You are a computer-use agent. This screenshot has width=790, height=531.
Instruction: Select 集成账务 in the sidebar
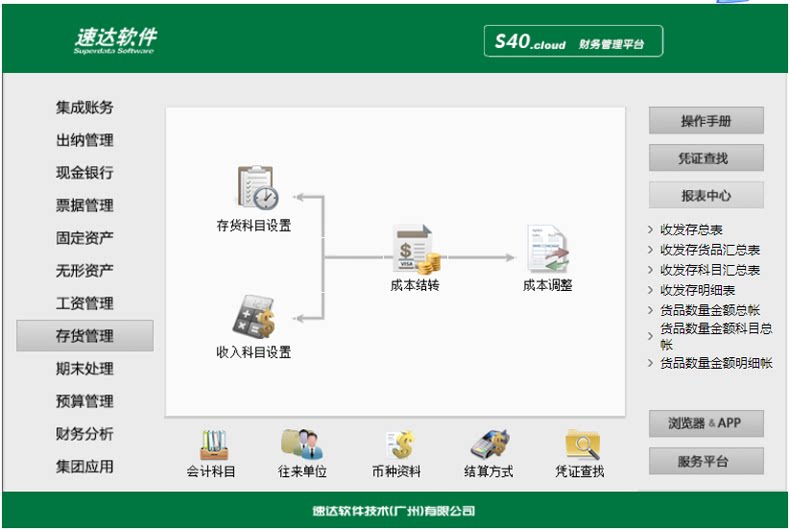pyautogui.click(x=85, y=107)
